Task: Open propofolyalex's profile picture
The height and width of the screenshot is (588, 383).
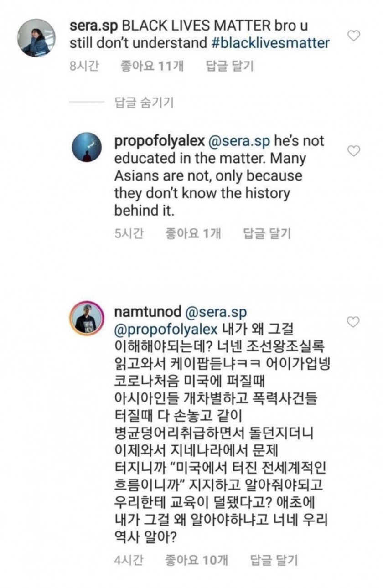Action: tap(88, 147)
